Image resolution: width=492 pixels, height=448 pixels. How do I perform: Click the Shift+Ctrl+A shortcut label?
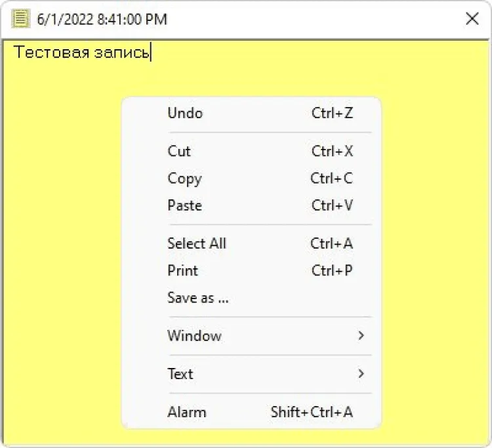pos(312,412)
